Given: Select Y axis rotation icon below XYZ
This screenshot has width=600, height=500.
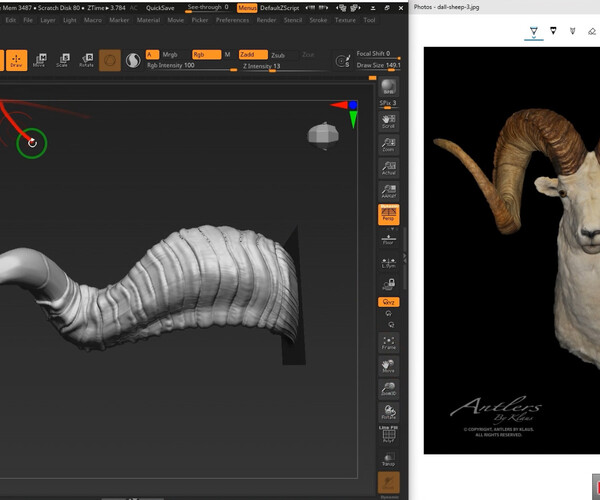Looking at the screenshot, I should click(x=388, y=313).
